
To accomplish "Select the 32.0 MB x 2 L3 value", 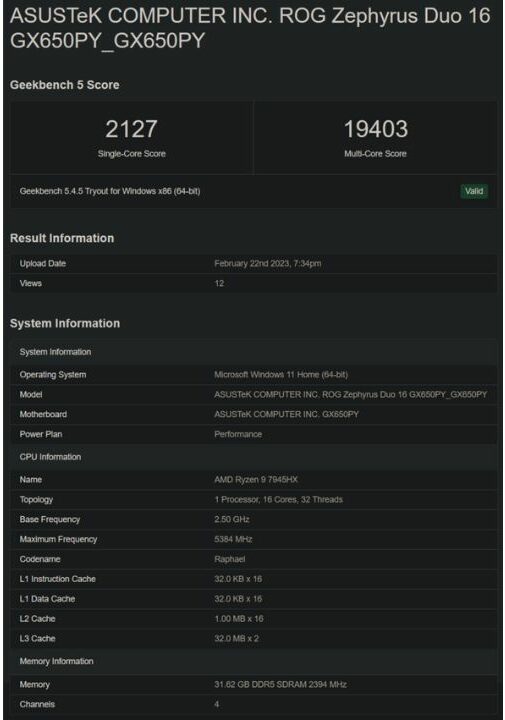I will 236,638.
